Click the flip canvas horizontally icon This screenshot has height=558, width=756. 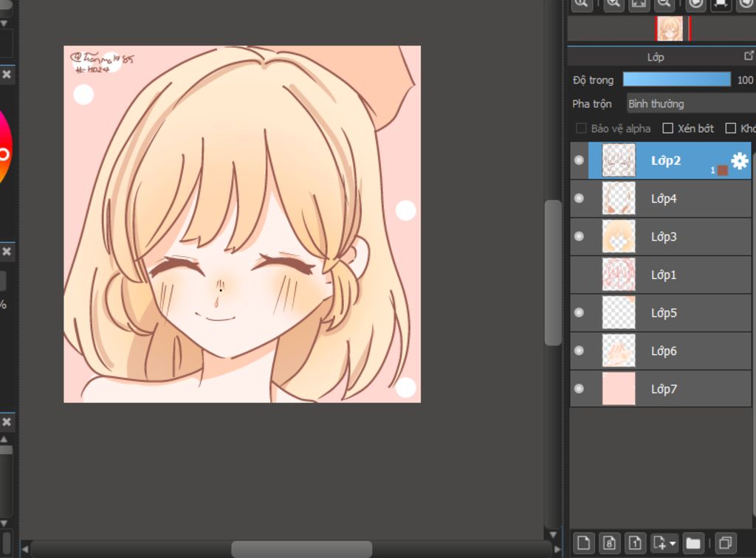[x=721, y=4]
